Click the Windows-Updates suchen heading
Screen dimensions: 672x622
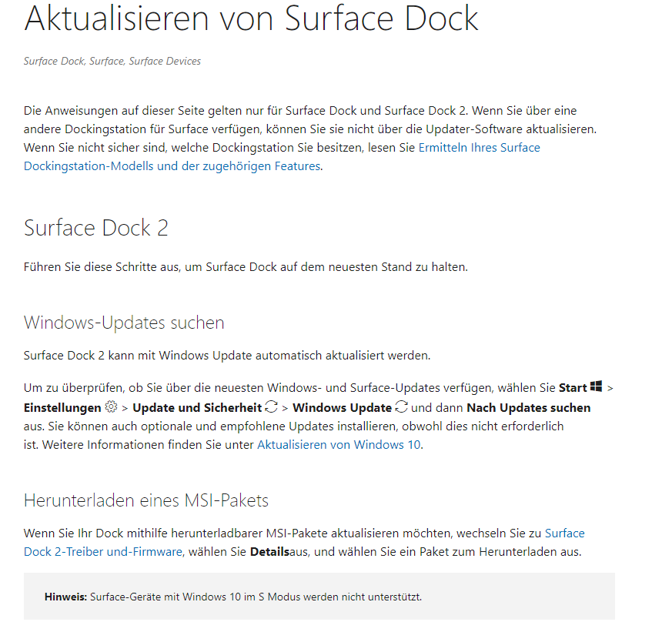pyautogui.click(x=124, y=322)
